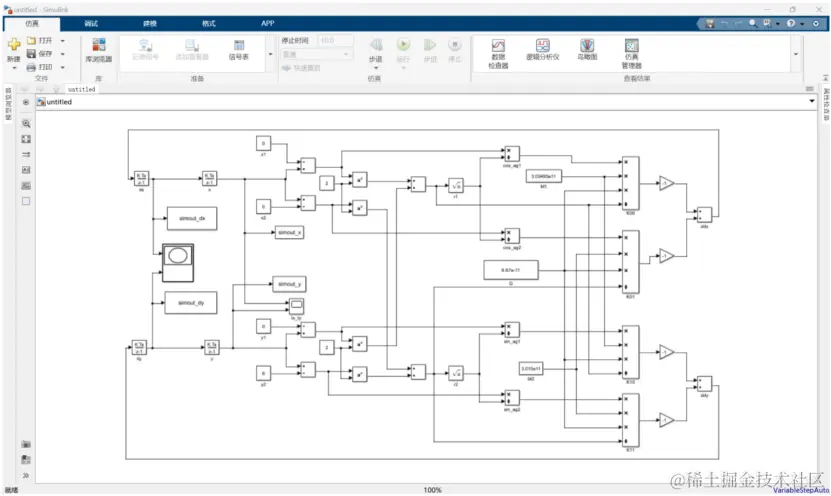Click the quick access undo icon
The height and width of the screenshot is (496, 831).
(x=724, y=23)
